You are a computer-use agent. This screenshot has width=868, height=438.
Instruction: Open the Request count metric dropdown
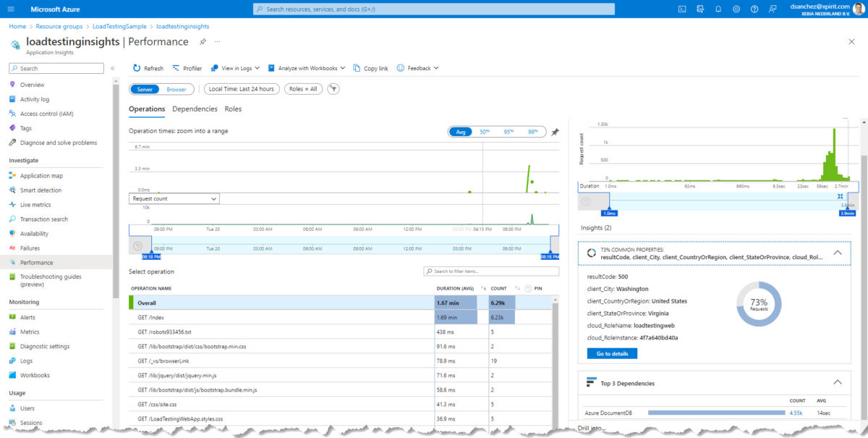coord(174,198)
